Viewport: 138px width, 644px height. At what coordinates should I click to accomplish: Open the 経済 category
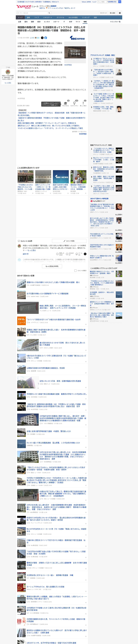[39, 22]
